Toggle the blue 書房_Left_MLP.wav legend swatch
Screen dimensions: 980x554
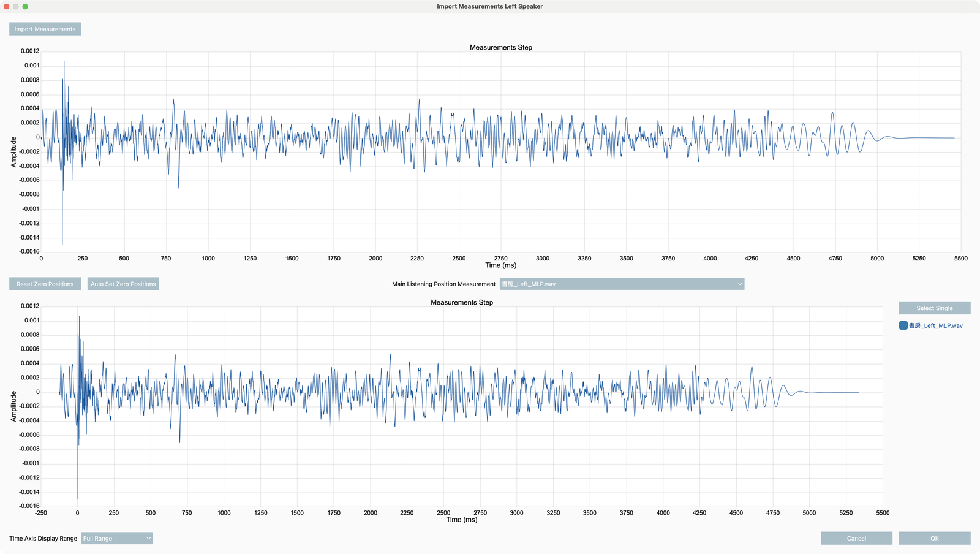[903, 325]
